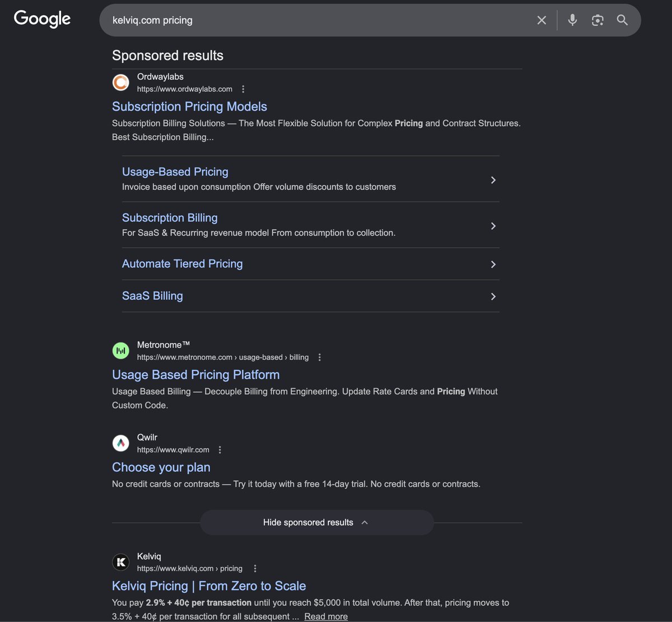Click the Qwilr favicon
Image resolution: width=672 pixels, height=622 pixels.
121,443
